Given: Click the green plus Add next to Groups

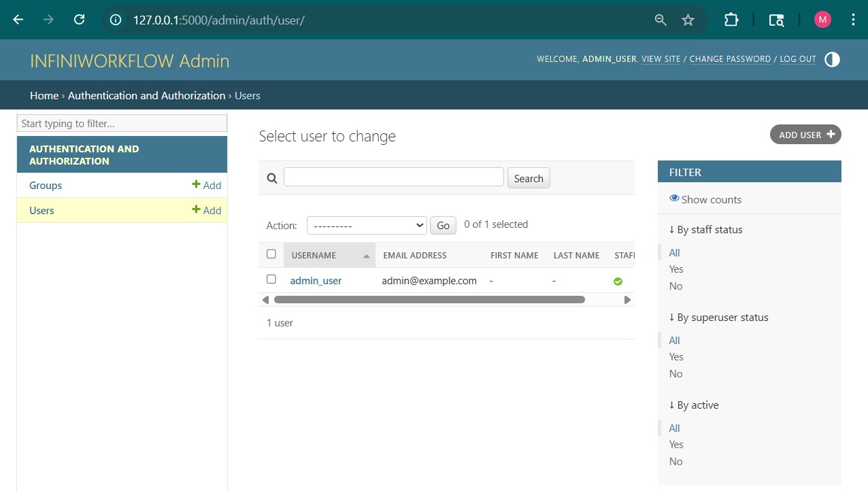Looking at the screenshot, I should pyautogui.click(x=207, y=185).
